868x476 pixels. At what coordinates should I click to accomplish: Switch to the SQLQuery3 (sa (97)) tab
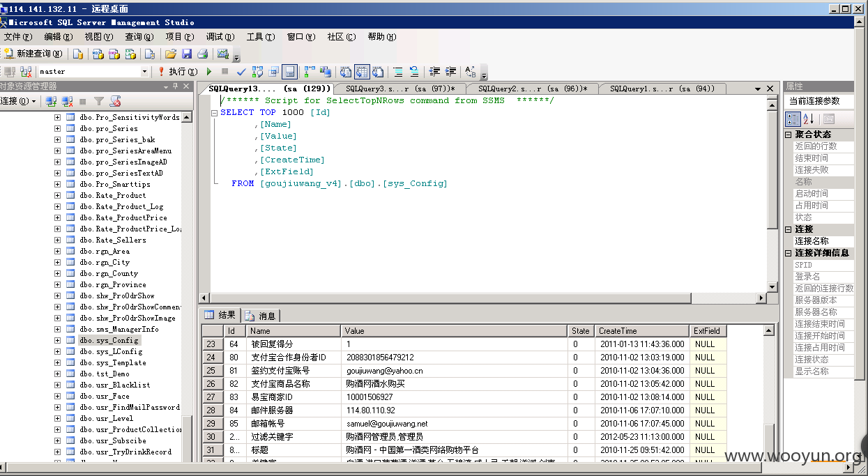400,89
